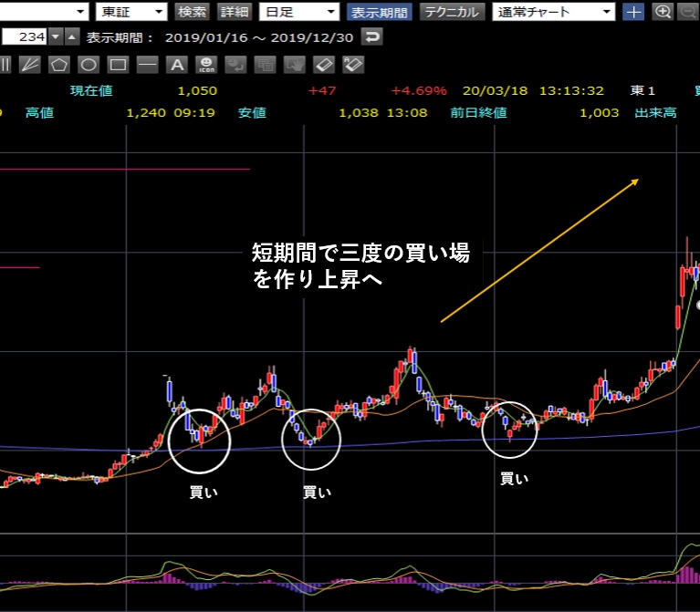Screen dimensions: 700x612
Task: Click the grayed copy objects tool icon
Action: [265, 65]
